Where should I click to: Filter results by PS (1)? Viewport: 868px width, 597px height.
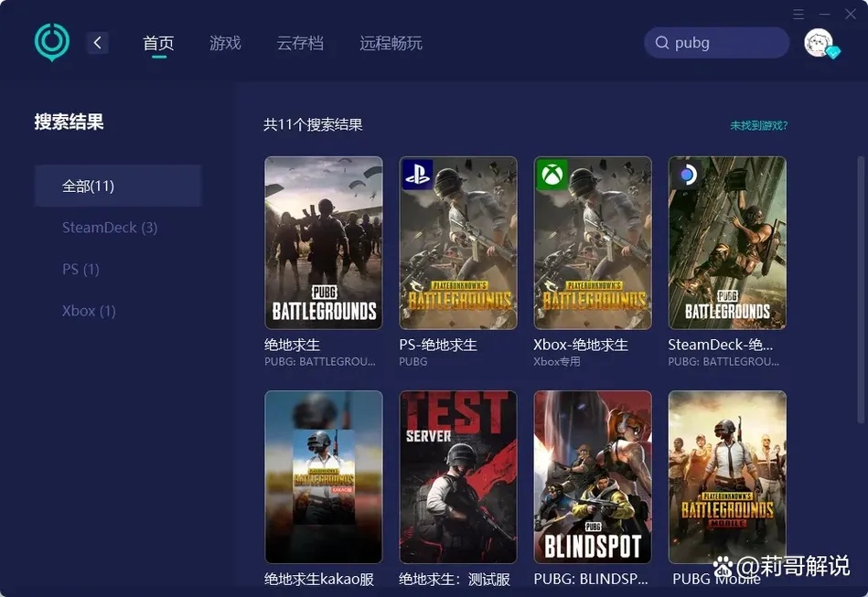[x=80, y=269]
